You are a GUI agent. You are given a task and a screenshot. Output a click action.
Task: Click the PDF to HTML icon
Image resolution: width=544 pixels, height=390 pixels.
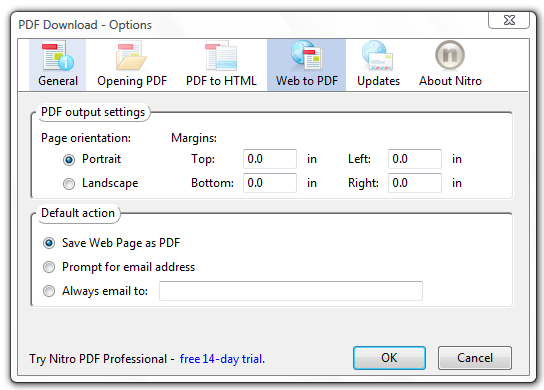click(x=221, y=56)
